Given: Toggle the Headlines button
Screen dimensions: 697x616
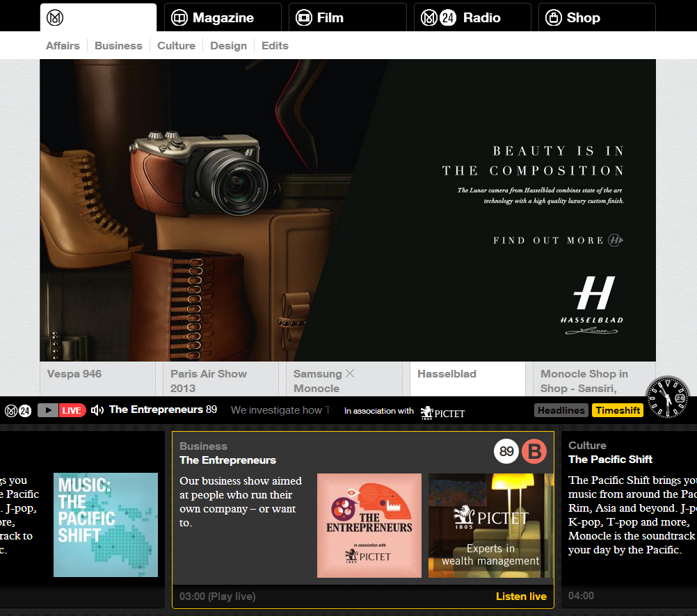Looking at the screenshot, I should pos(561,410).
